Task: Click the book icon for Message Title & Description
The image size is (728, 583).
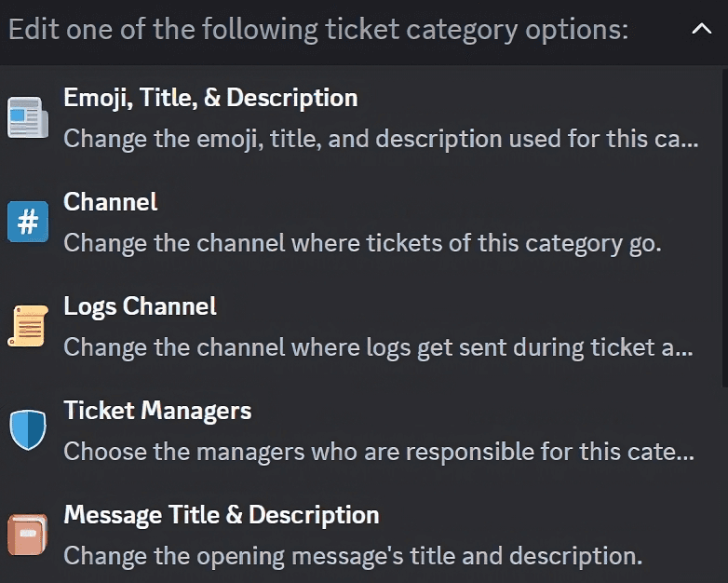Action: coord(28,536)
